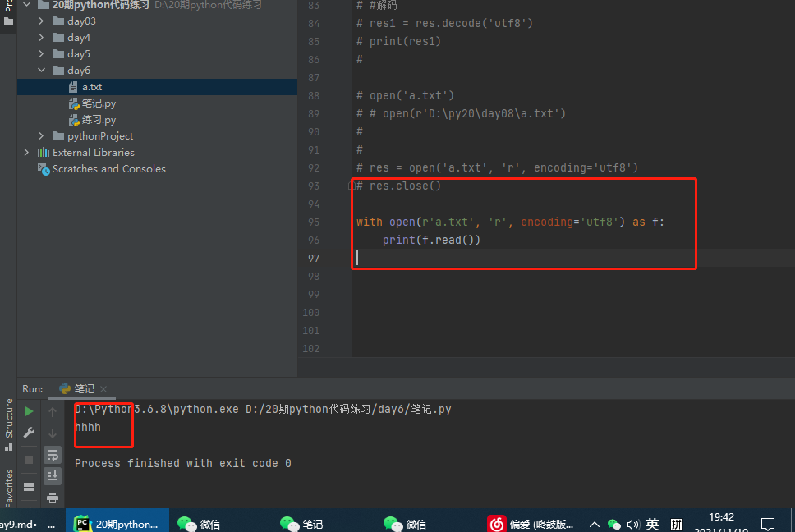
Task: Close the 笔记 run tab
Action: (x=103, y=388)
